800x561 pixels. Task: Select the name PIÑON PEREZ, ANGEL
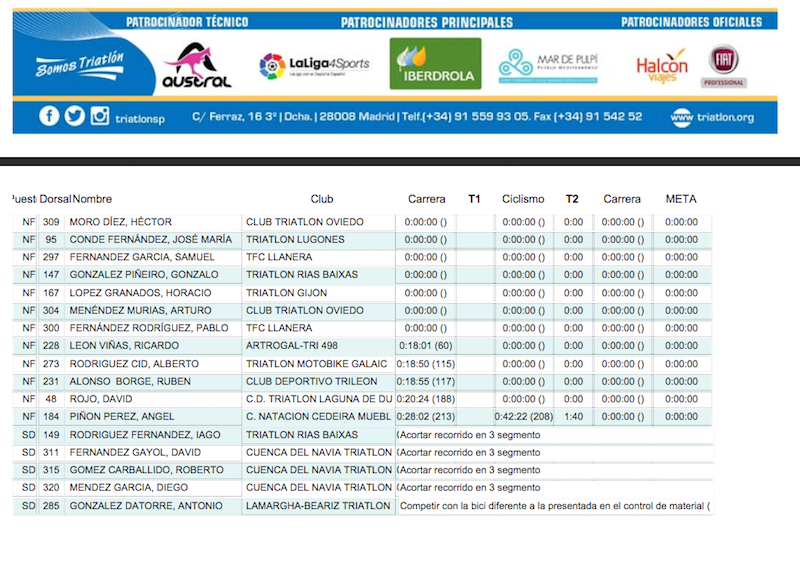coord(122,416)
